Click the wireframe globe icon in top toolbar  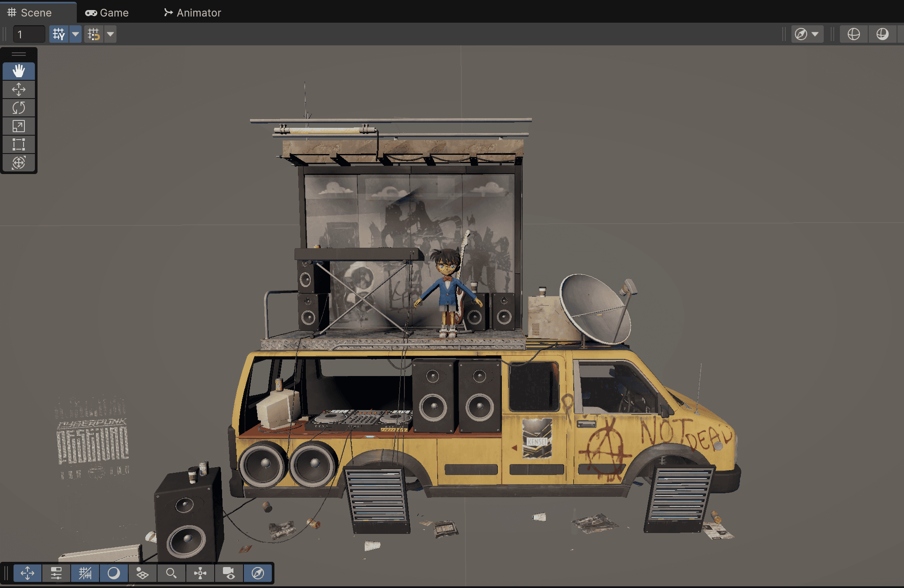pos(854,34)
